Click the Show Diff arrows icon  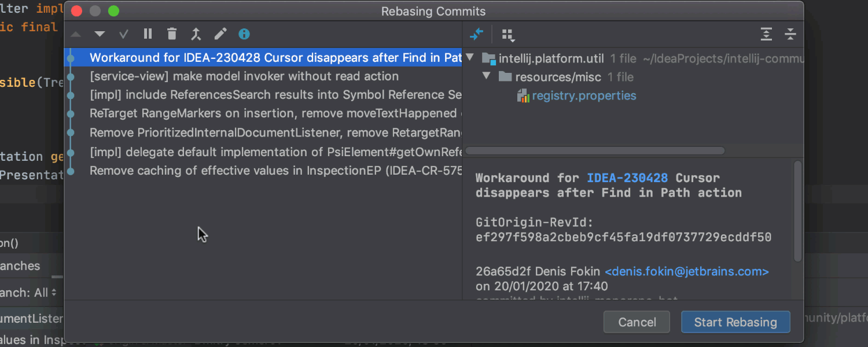point(476,34)
